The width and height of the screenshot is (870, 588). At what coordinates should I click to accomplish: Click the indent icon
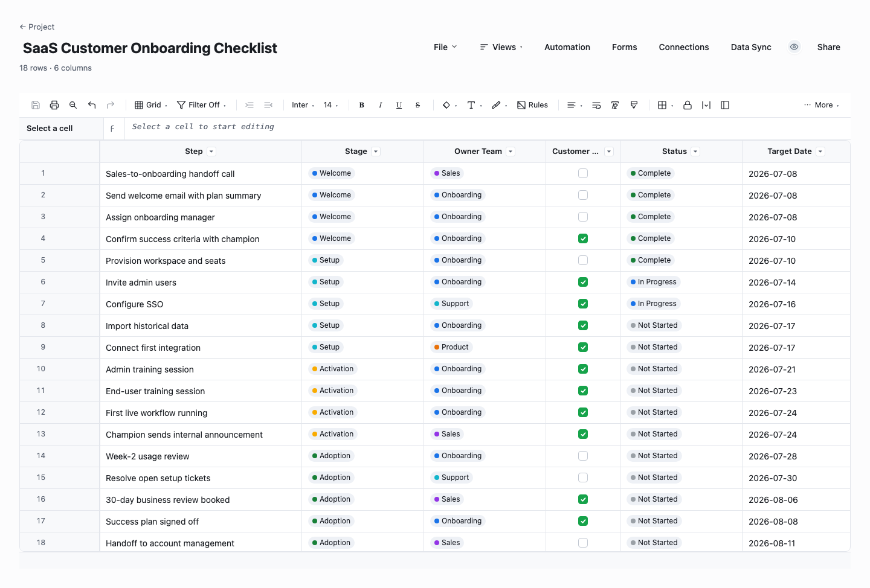coord(250,105)
